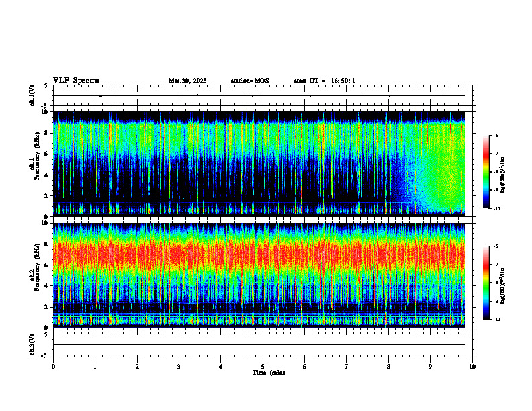Click the "8" kHz tick on ch.1 frequency axis

47,133
